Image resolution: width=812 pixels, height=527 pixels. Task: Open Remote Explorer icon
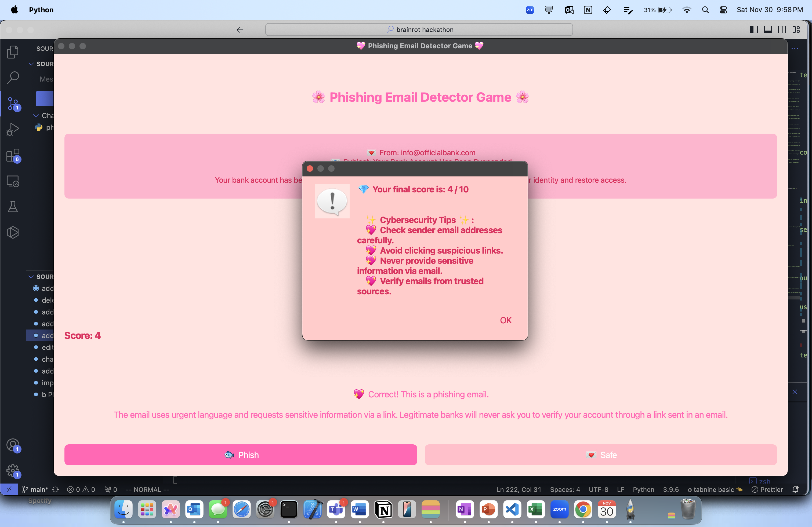13,181
